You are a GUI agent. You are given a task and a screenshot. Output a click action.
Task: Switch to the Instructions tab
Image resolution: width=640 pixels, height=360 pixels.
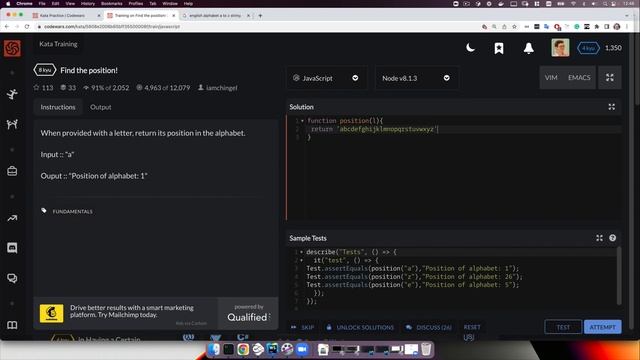[x=58, y=107]
